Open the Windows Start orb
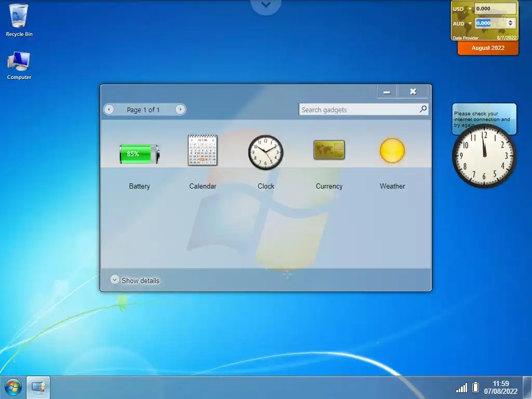 [13, 387]
